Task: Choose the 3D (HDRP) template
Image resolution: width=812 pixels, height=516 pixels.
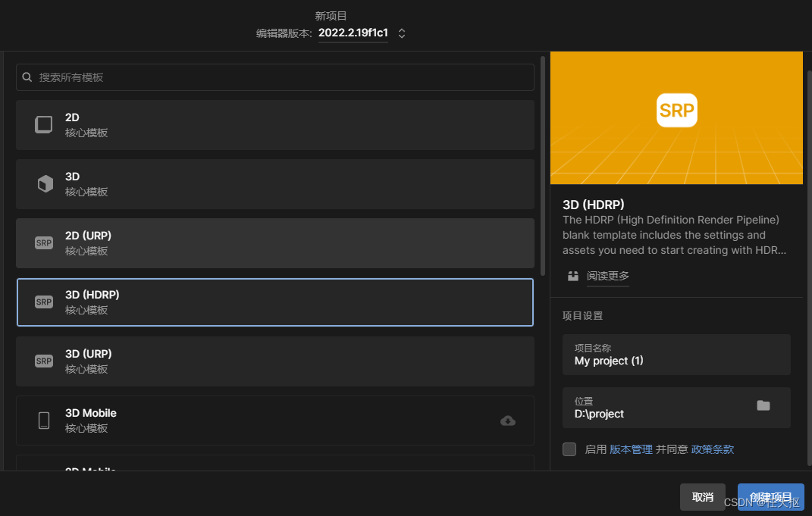Action: [275, 302]
